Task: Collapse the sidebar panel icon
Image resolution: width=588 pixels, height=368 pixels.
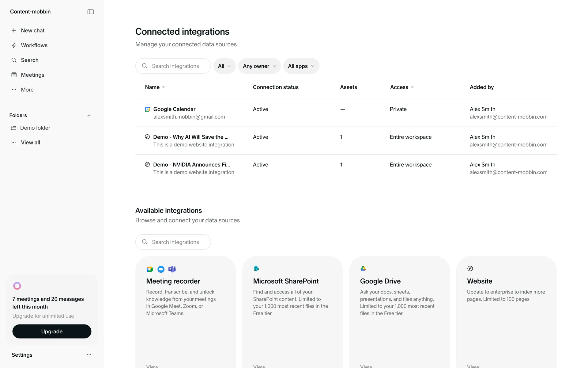Action: [90, 12]
